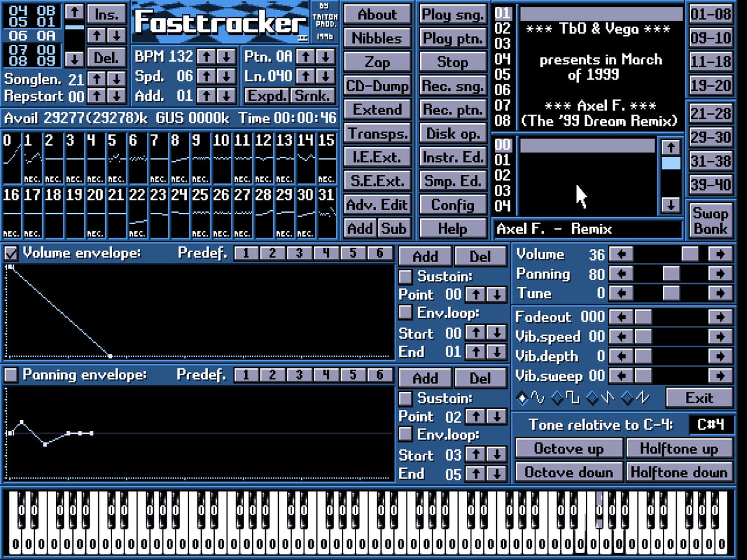Click the sample list scrollbar thumb
Viewport: 747px width, 560px height.
point(670,163)
